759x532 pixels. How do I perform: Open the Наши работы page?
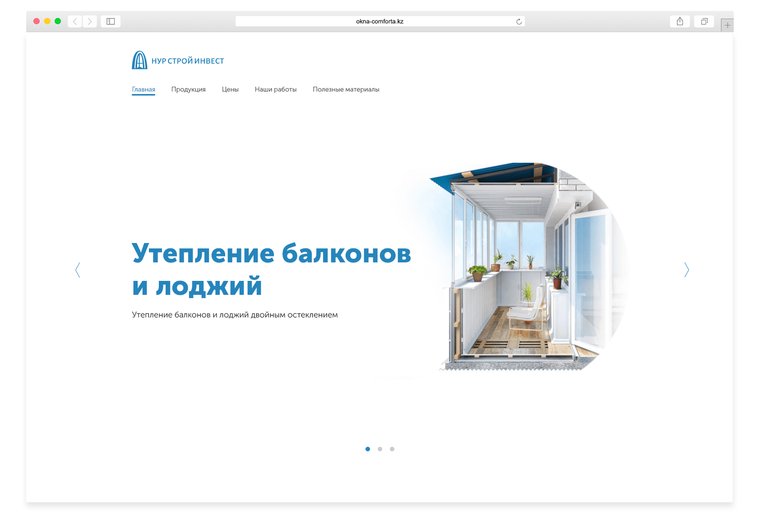276,89
